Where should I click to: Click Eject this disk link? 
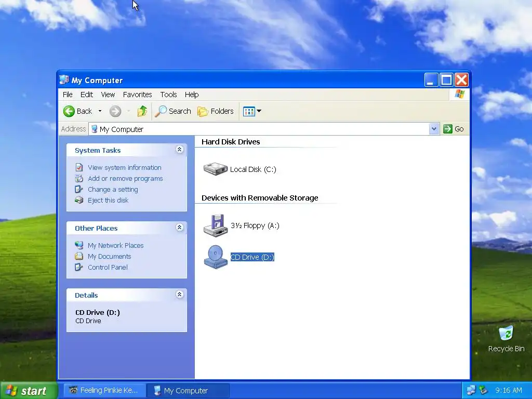coord(108,200)
